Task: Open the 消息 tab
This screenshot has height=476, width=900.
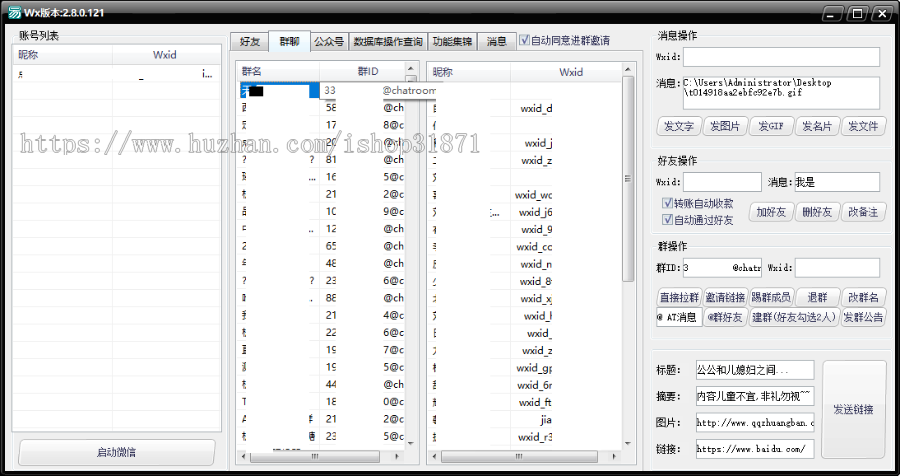Action: (x=496, y=41)
